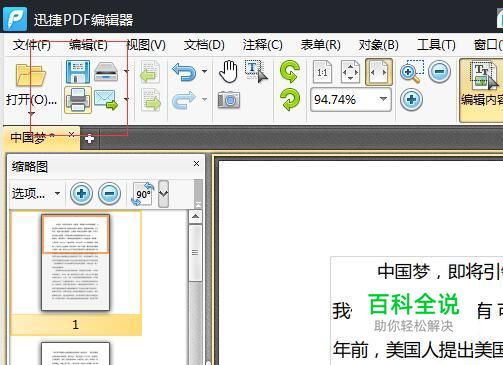This screenshot has height=365, width=503.
Task: Undo the last action
Action: pos(184,72)
